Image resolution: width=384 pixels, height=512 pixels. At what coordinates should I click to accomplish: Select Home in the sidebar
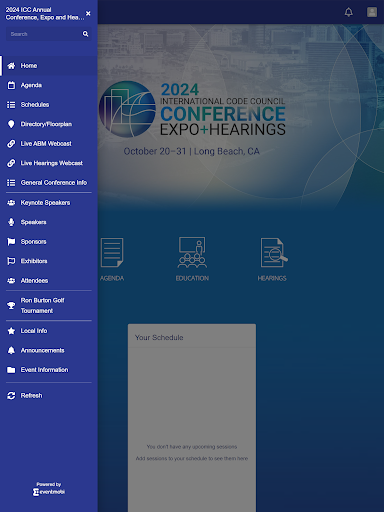tap(49, 66)
